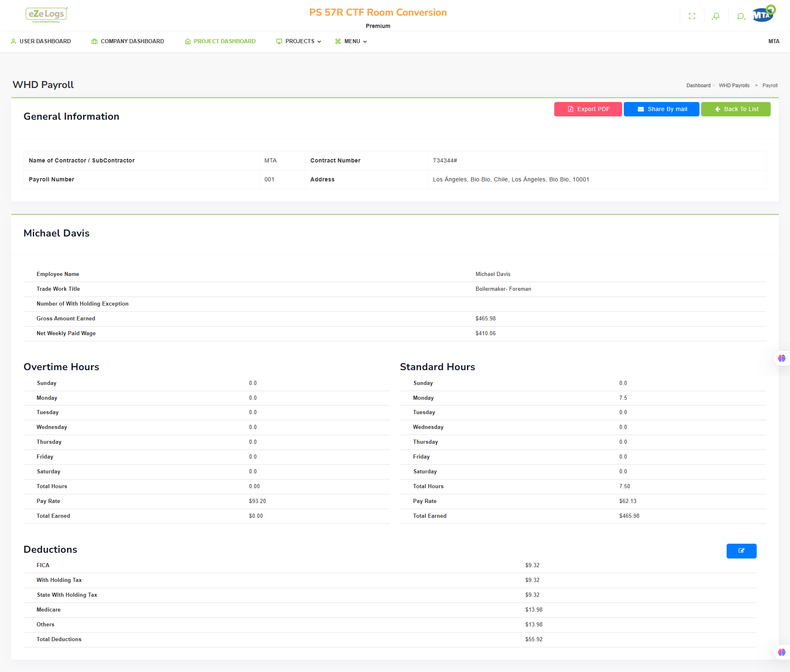
Task: Expand the Menu dropdown
Action: [351, 41]
